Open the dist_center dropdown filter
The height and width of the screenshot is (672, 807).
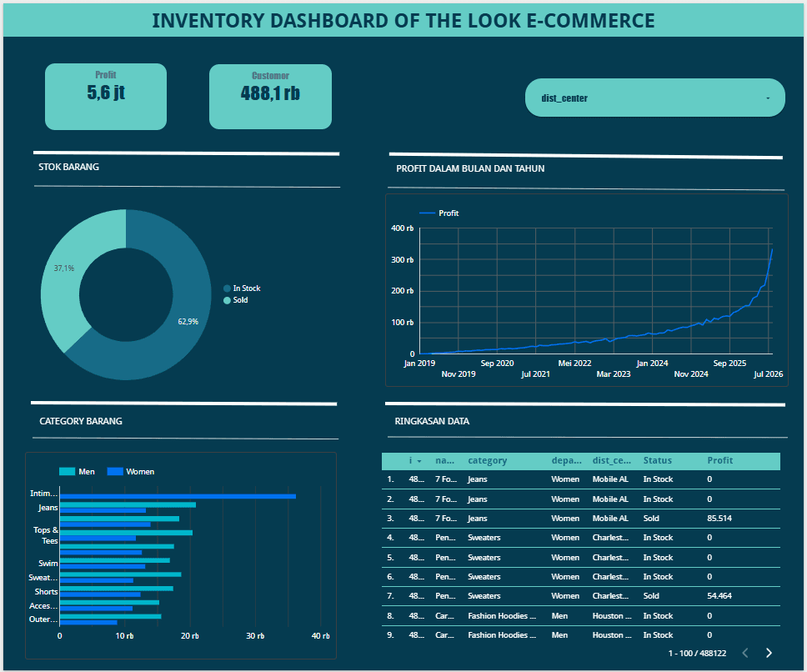pyautogui.click(x=654, y=98)
